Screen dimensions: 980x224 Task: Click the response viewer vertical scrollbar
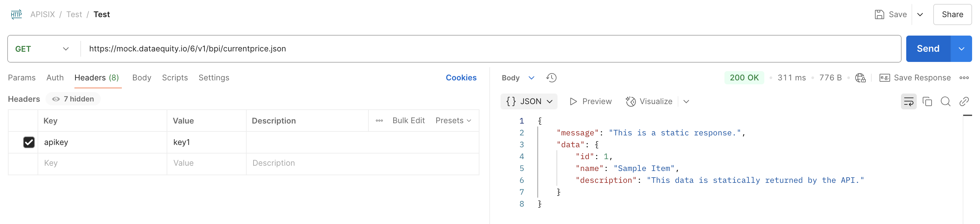coord(967,169)
